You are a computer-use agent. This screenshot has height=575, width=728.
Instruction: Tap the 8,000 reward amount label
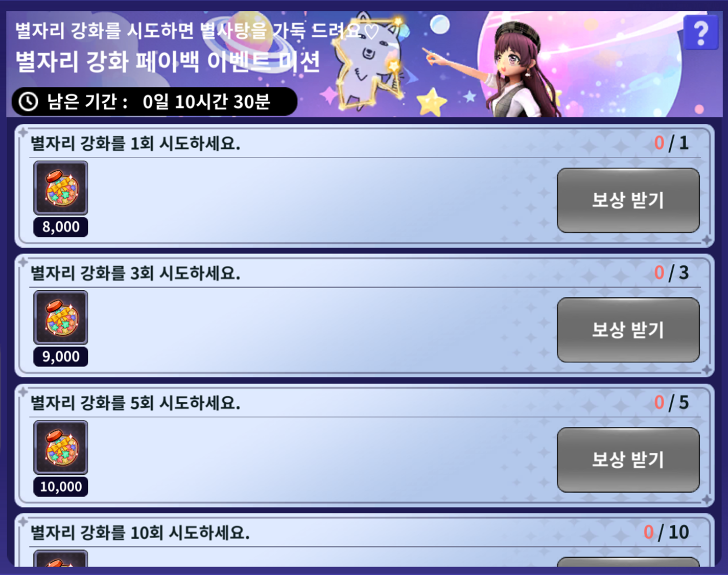[61, 227]
